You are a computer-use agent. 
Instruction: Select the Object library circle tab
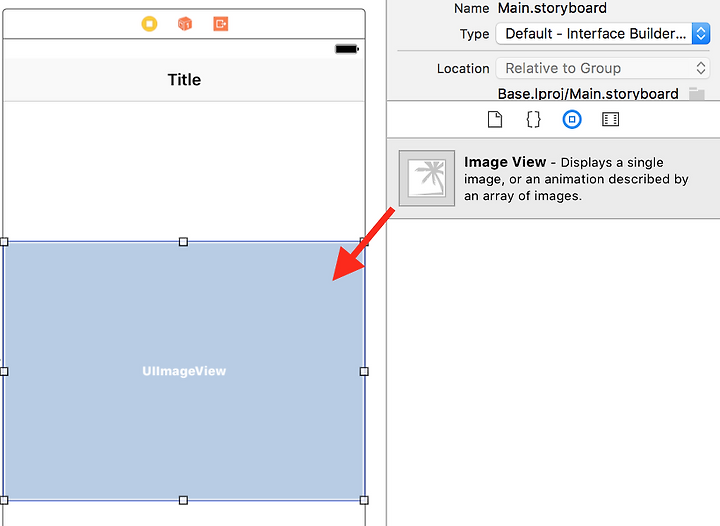tap(572, 119)
